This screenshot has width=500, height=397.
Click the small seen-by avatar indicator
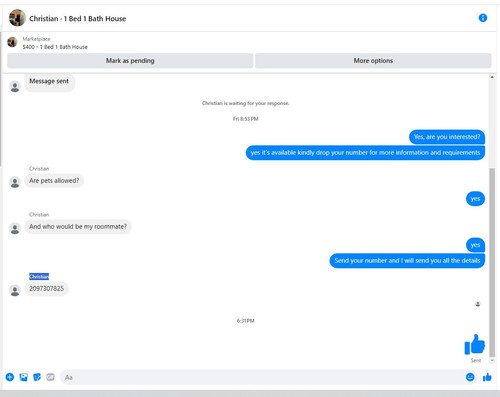tap(478, 304)
